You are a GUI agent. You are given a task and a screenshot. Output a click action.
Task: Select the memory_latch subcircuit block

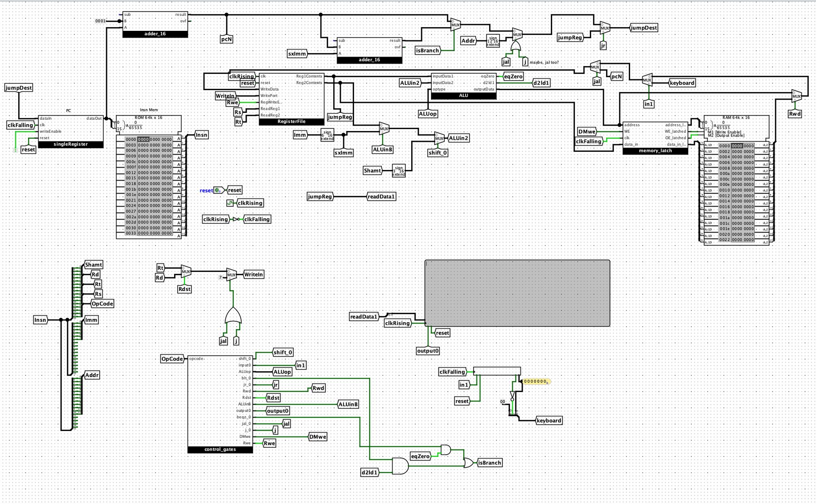click(655, 138)
